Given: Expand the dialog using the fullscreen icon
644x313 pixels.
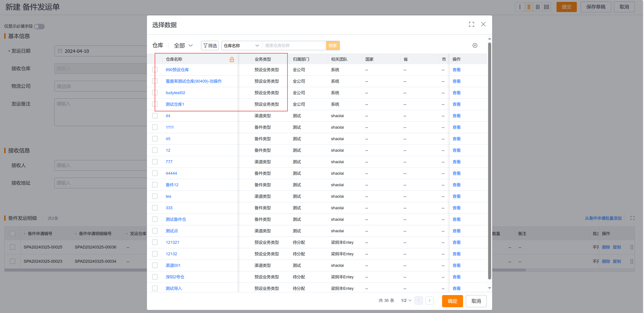Looking at the screenshot, I should [x=472, y=24].
